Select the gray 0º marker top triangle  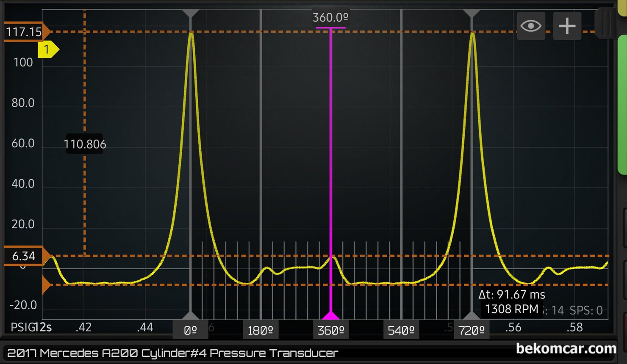(191, 14)
